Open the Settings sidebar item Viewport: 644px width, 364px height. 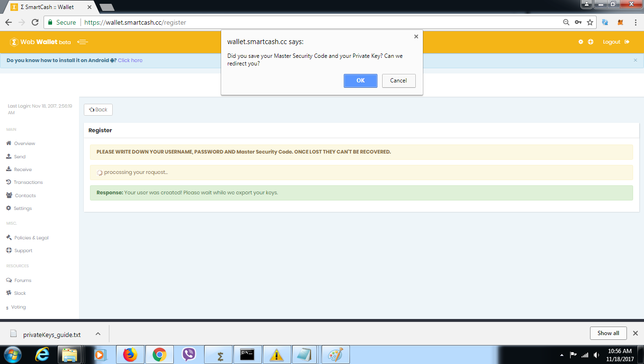click(x=23, y=208)
